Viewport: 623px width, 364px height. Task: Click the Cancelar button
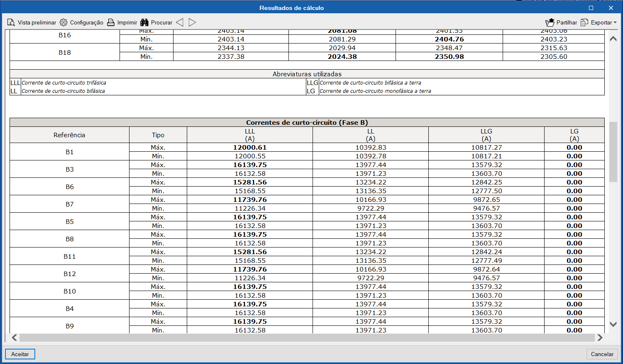click(602, 354)
